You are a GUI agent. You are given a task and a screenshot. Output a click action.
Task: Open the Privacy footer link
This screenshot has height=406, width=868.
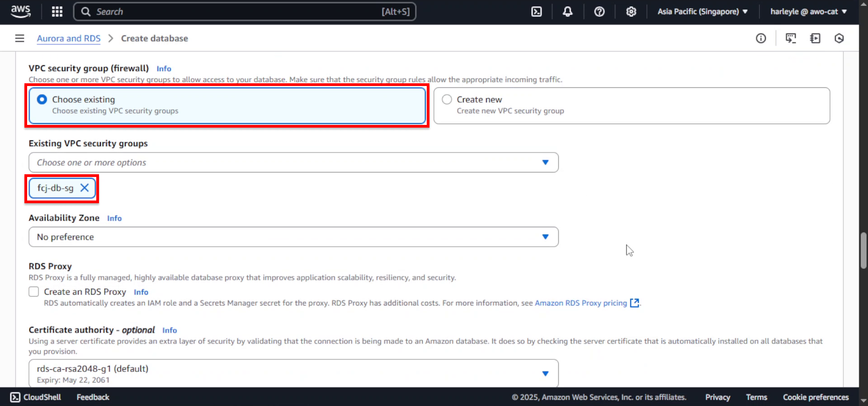point(717,397)
